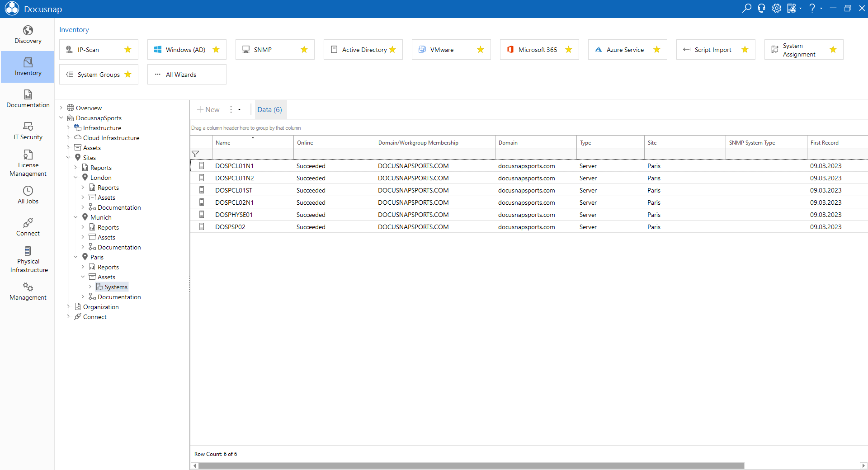Click the search magnifier in title bar

click(747, 9)
